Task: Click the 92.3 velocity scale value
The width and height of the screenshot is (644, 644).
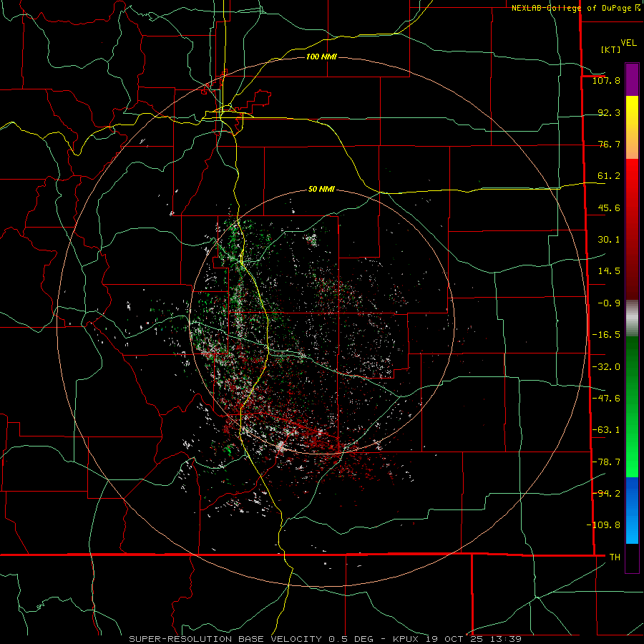Action: point(609,112)
